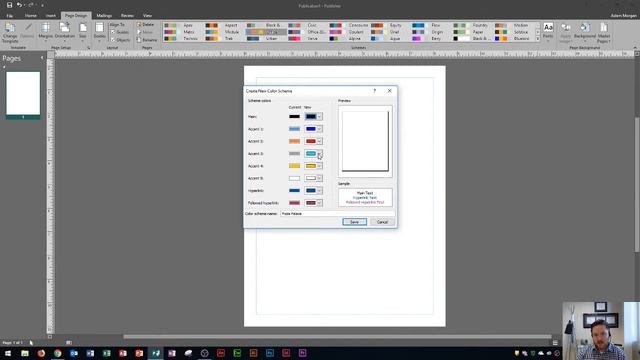This screenshot has height=360, width=640.
Task: Toggle Align To Guides checkbox
Action: [x=113, y=32]
